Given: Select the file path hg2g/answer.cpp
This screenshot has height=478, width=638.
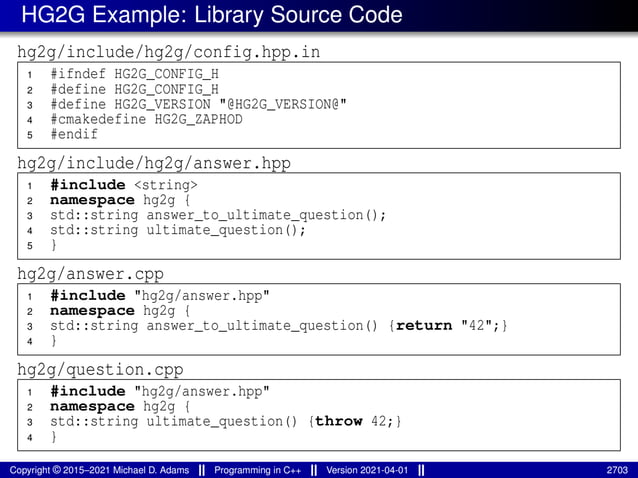Looking at the screenshot, I should point(90,274).
